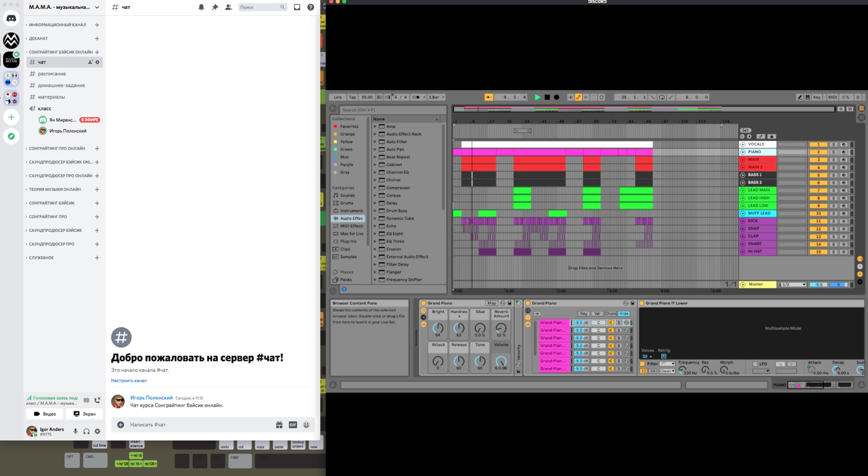Select Drums category in Ableton browser

pos(347,203)
